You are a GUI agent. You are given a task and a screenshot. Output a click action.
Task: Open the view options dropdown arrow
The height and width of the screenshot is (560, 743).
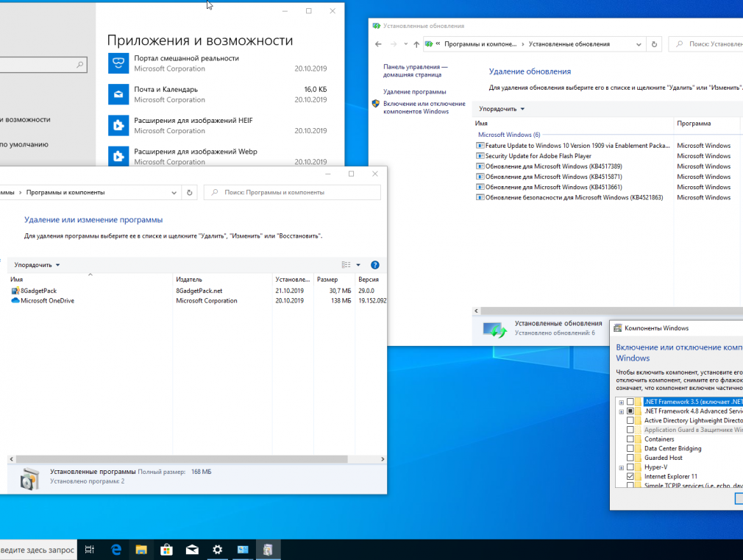point(358,265)
